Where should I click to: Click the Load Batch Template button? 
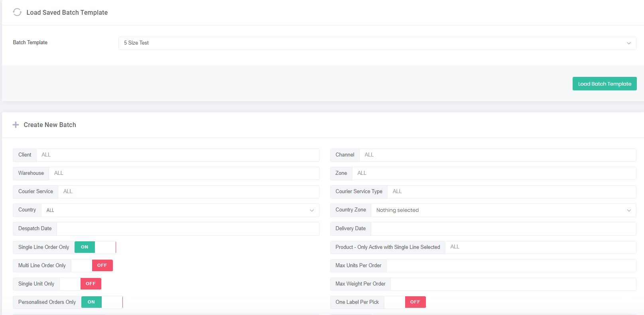coord(605,84)
